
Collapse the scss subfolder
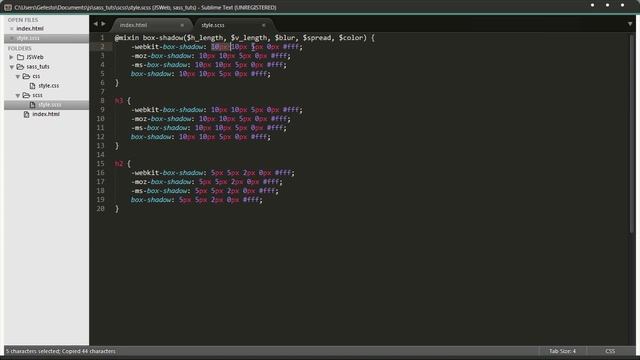coord(18,95)
